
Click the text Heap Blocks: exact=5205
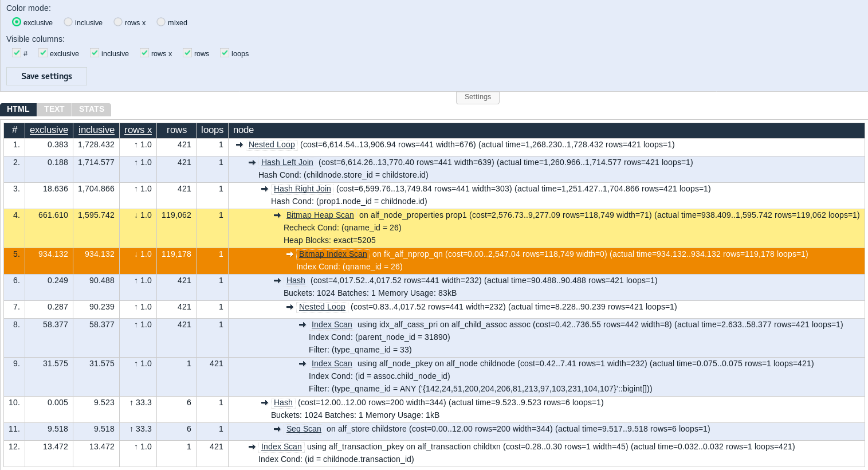(329, 240)
